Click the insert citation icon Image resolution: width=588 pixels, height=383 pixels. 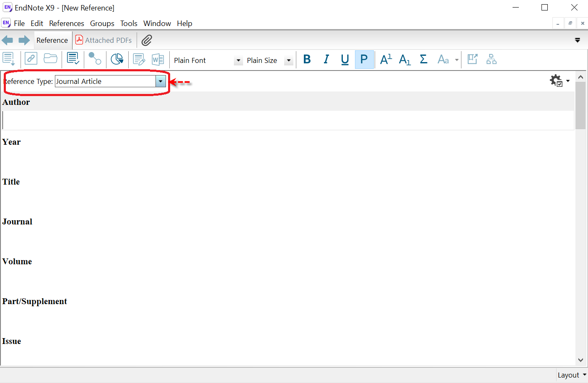tap(139, 60)
